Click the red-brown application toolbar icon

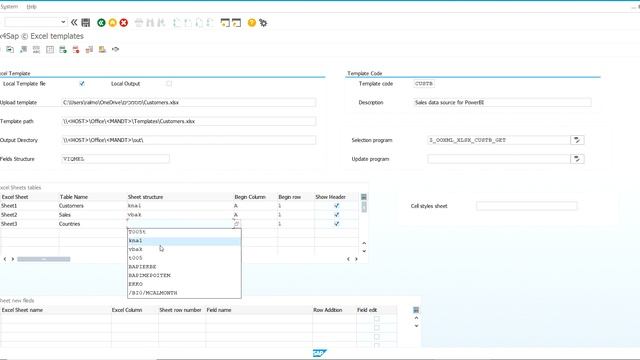pos(89,49)
